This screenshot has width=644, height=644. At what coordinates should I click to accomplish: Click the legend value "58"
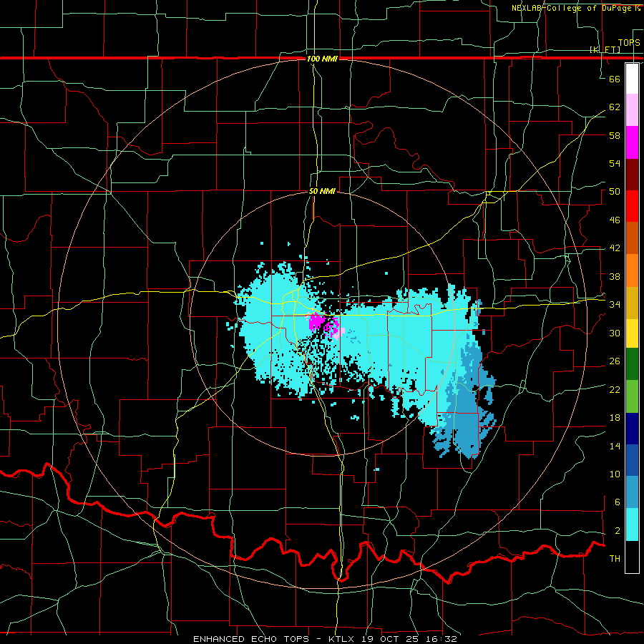tap(615, 135)
